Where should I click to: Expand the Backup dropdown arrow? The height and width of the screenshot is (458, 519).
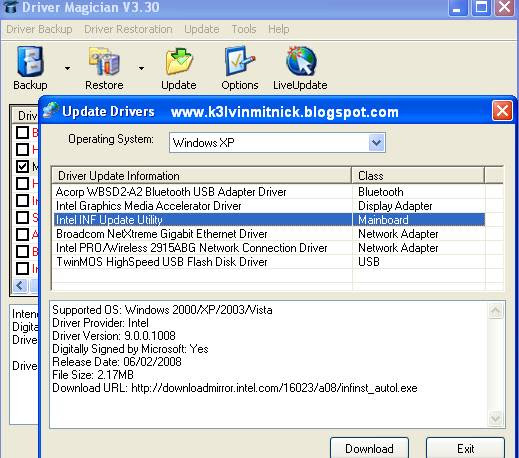[x=68, y=68]
